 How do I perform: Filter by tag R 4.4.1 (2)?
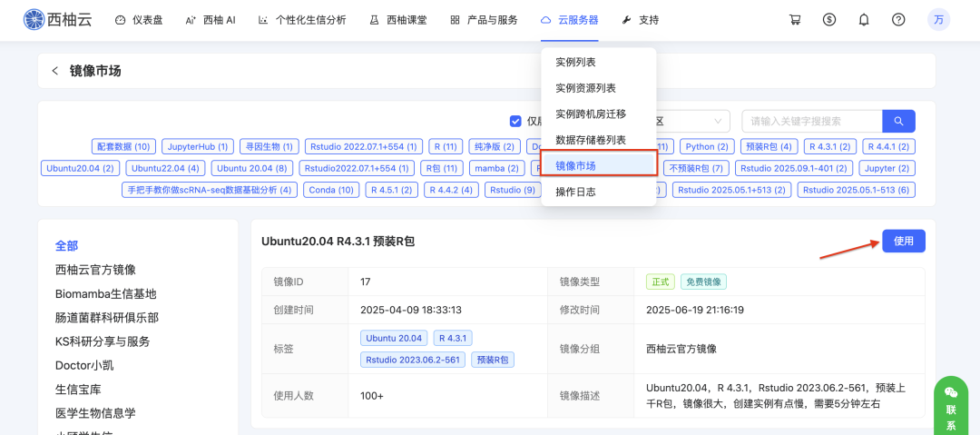[888, 146]
